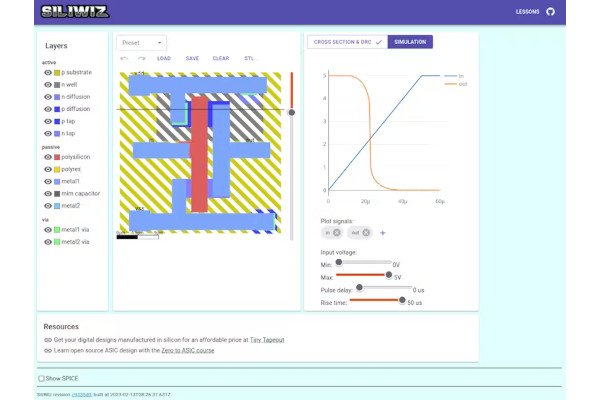The width and height of the screenshot is (600, 400).
Task: Open the Lessons page
Action: [527, 12]
